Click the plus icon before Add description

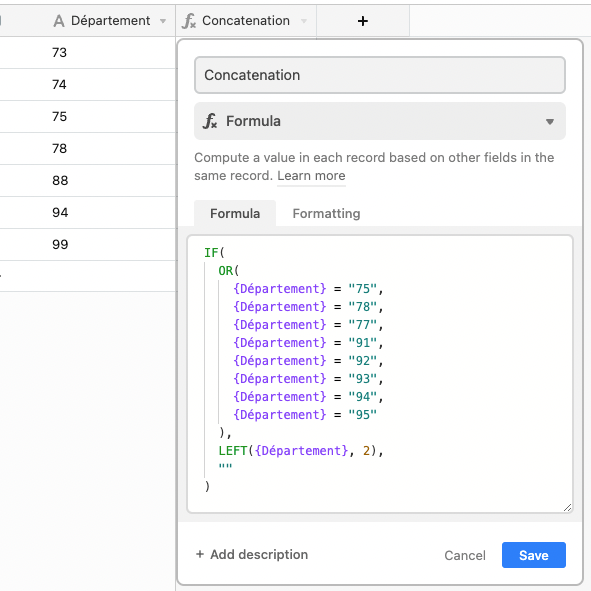point(200,554)
